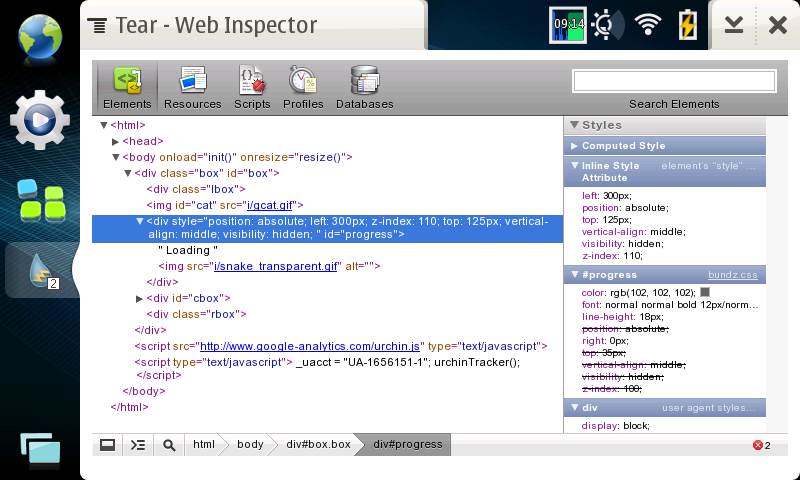Image resolution: width=800 pixels, height=480 pixels.
Task: Dock the inspector with bottom-left dock icon
Action: (107, 445)
